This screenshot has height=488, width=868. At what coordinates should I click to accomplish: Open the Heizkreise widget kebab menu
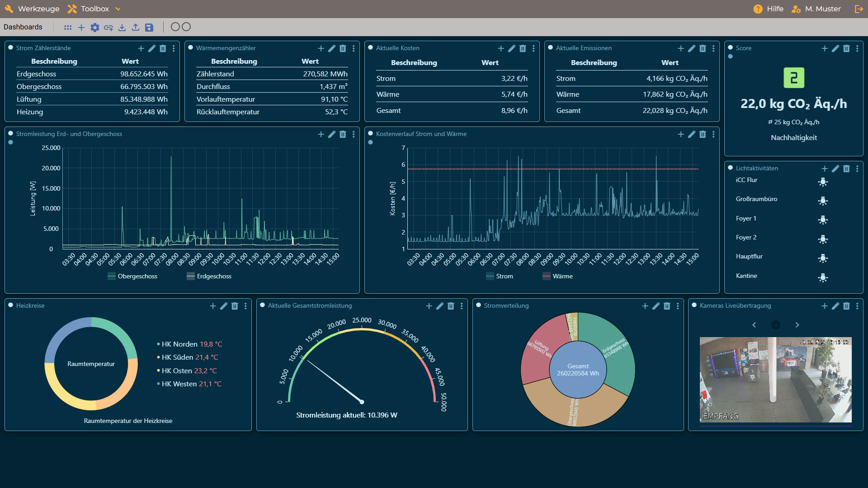245,306
